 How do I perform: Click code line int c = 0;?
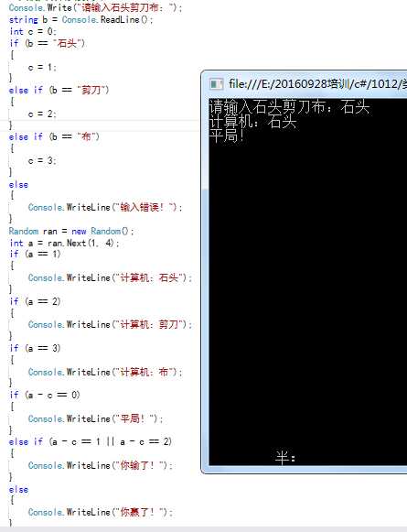point(33,31)
